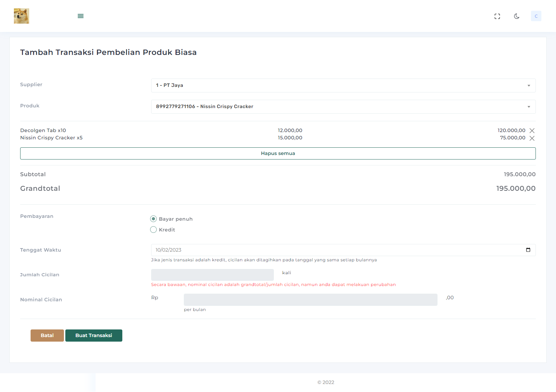
Task: Click Tenggat Waktu date field
Action: [x=334, y=250]
